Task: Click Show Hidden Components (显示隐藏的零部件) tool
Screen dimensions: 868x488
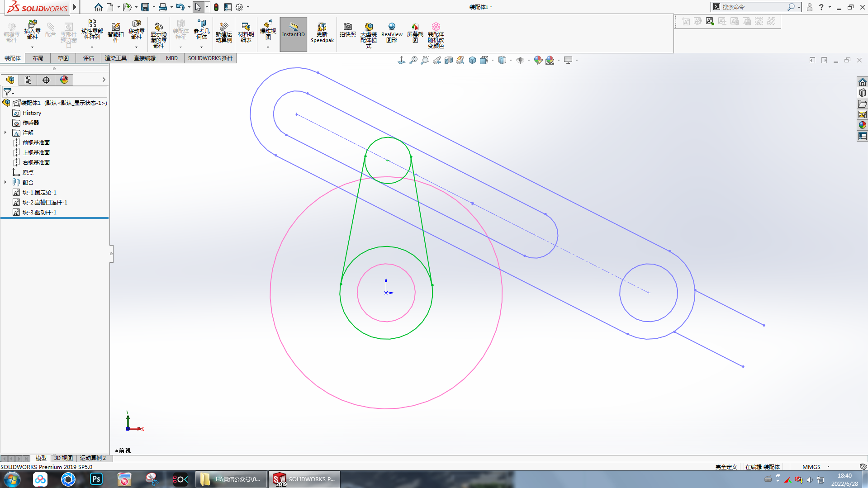Action: (158, 35)
